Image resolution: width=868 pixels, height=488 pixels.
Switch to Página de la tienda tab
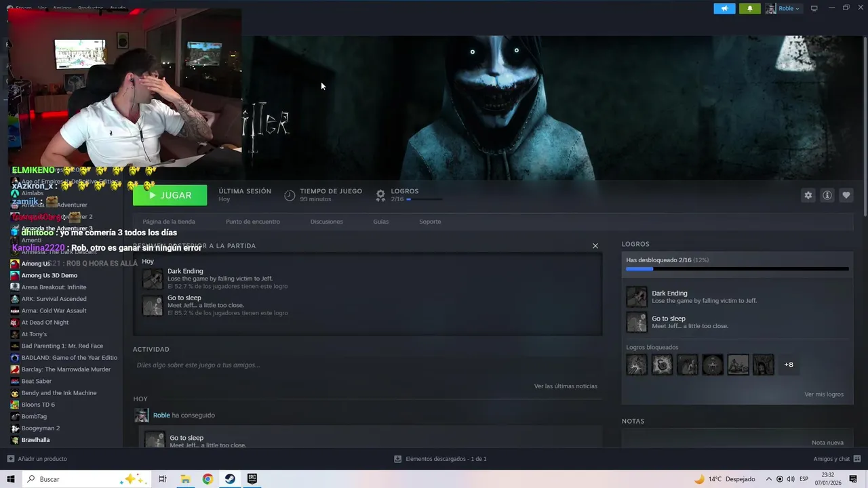tap(169, 222)
